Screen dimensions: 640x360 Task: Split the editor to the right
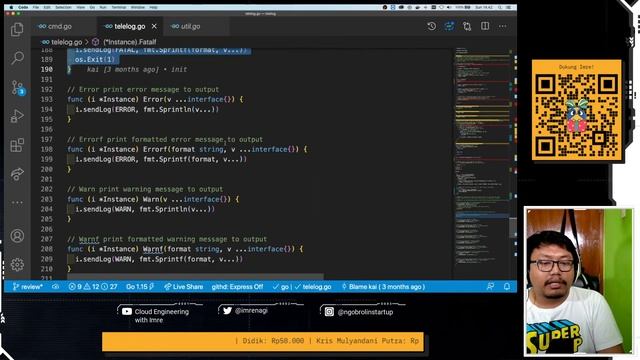485,26
